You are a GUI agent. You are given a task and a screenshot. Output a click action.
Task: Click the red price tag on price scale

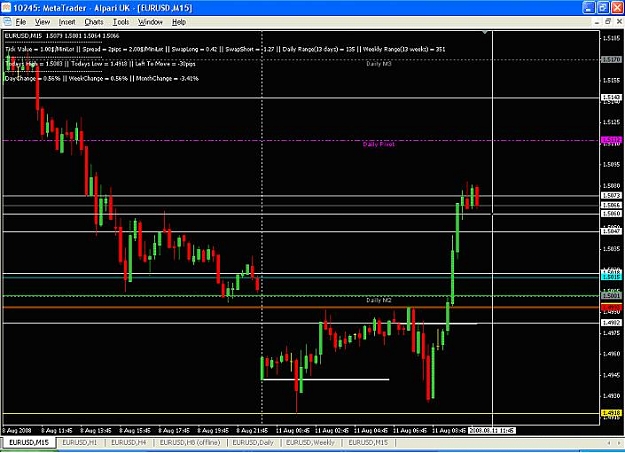(611, 307)
